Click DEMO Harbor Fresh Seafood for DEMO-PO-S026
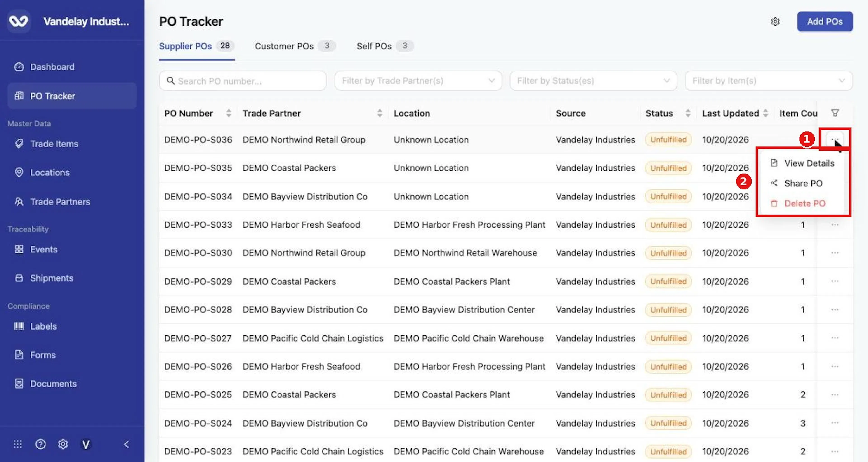Screen dimensions: 868x462 tap(301, 367)
